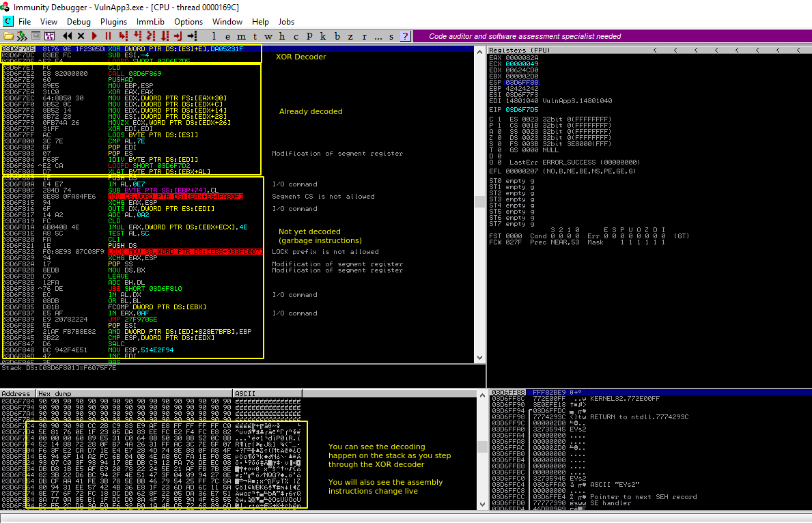Image resolution: width=812 pixels, height=523 pixels.
Task: Open the Window menu
Action: point(227,22)
